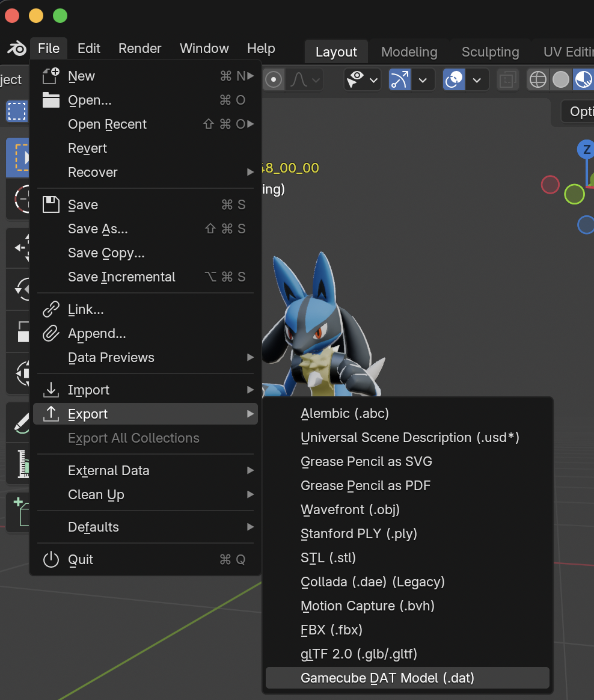Click the Save floppy disk icon
Viewport: 594px width, 700px height.
point(51,204)
